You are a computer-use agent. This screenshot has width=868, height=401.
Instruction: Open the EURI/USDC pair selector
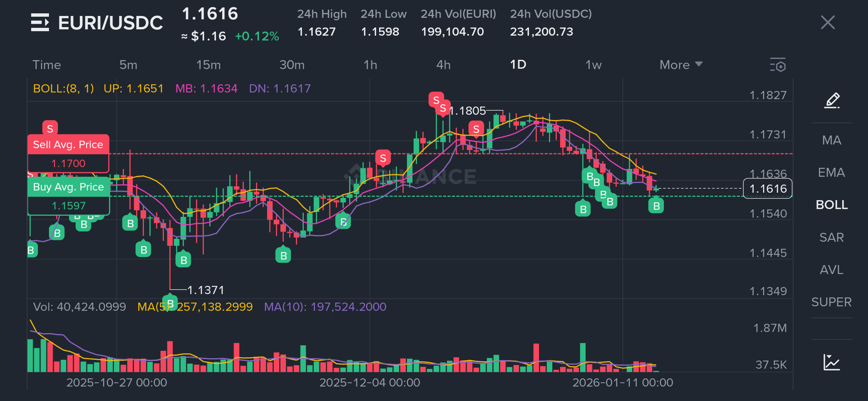110,23
